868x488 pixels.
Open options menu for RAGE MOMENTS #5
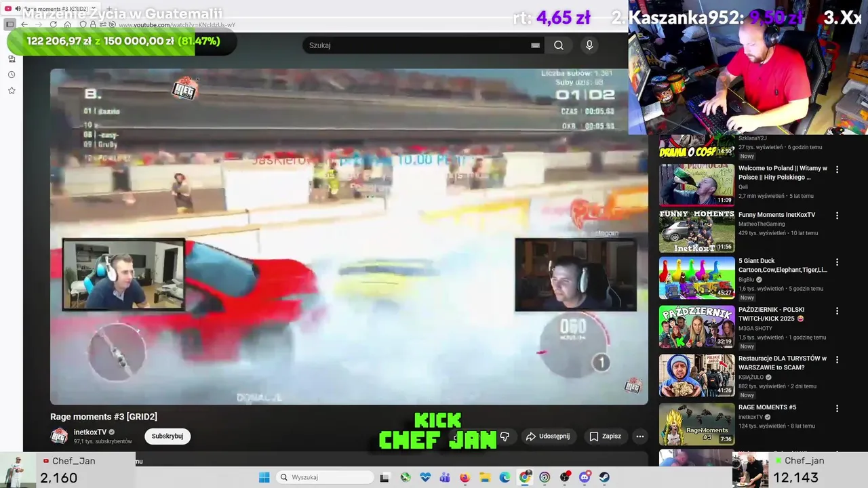click(837, 409)
